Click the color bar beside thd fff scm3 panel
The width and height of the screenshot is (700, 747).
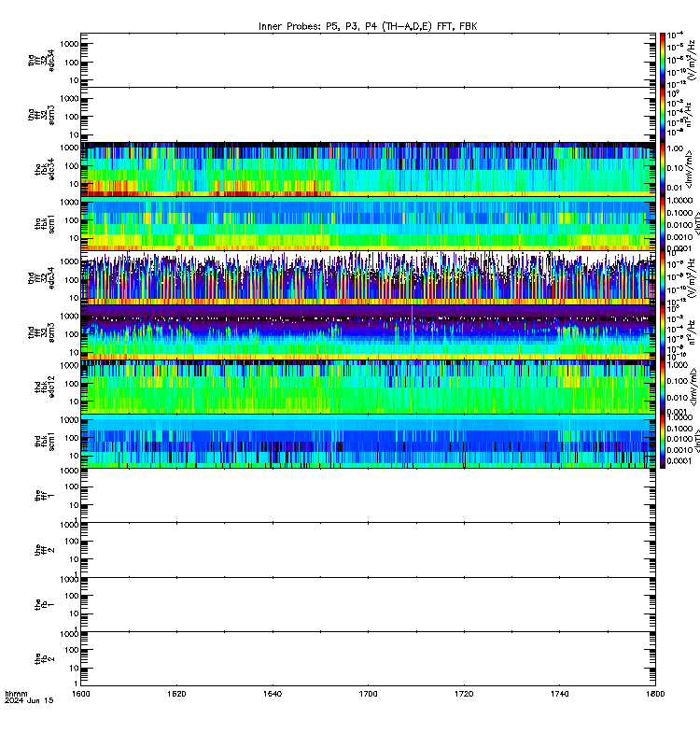click(663, 332)
